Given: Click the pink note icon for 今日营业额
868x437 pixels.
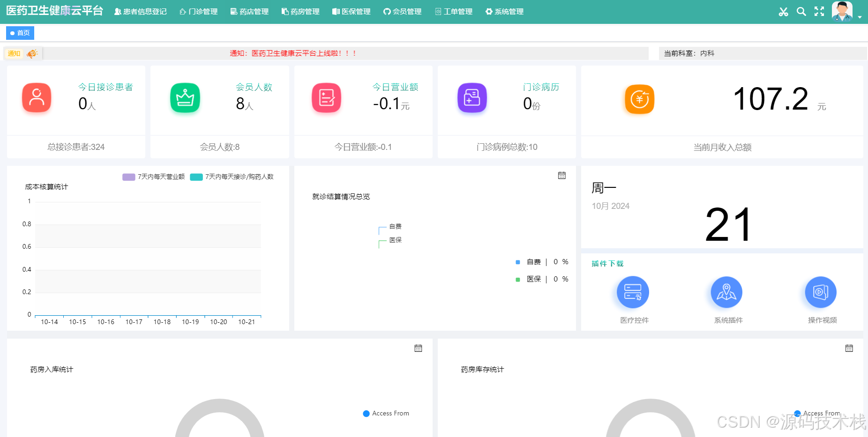Looking at the screenshot, I should pos(327,97).
